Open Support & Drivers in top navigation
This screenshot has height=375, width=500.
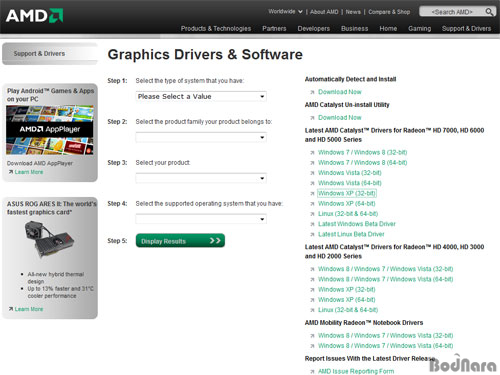[x=466, y=29]
